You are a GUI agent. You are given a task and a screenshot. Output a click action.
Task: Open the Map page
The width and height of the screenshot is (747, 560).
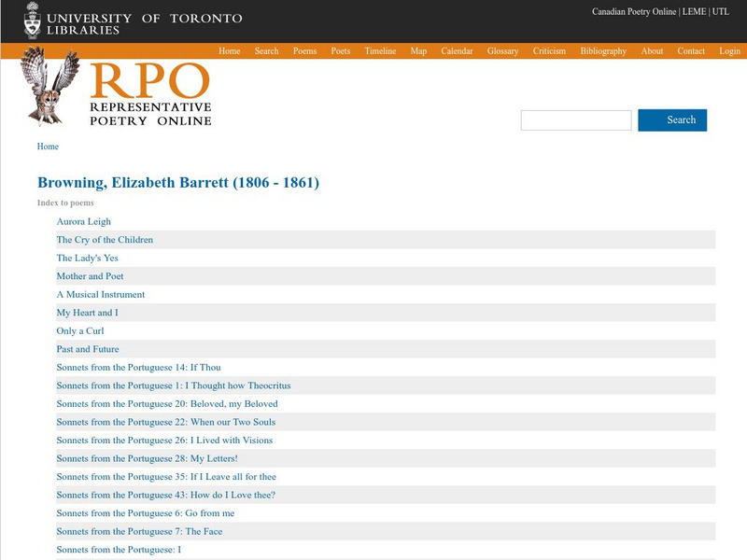point(418,51)
